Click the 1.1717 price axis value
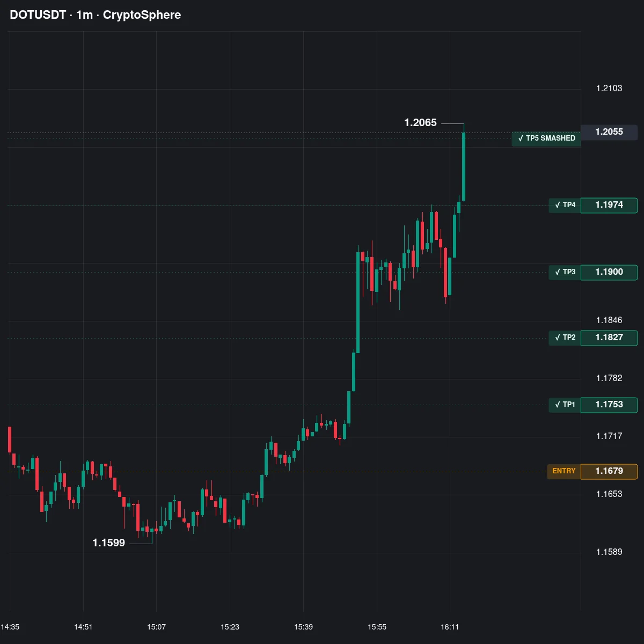The width and height of the screenshot is (644, 644). click(609, 436)
